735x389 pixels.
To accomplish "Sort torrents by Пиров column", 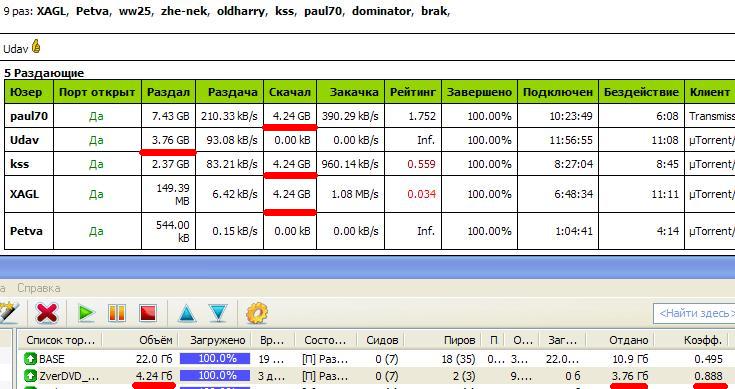I will click(x=459, y=340).
